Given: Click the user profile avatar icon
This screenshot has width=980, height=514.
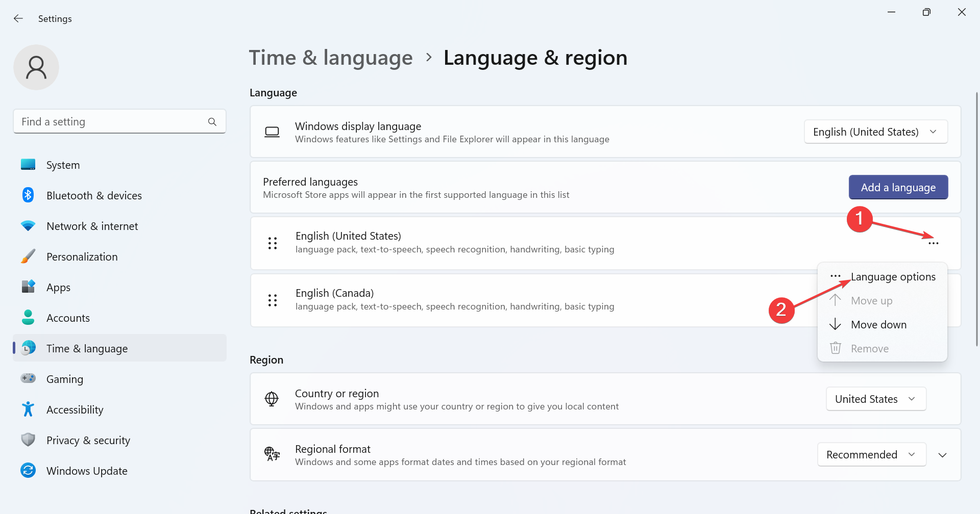Looking at the screenshot, I should [36, 67].
